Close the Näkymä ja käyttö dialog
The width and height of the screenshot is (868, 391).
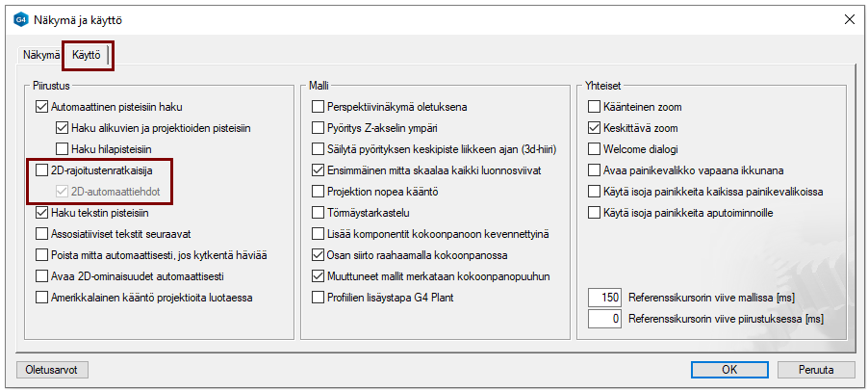848,19
